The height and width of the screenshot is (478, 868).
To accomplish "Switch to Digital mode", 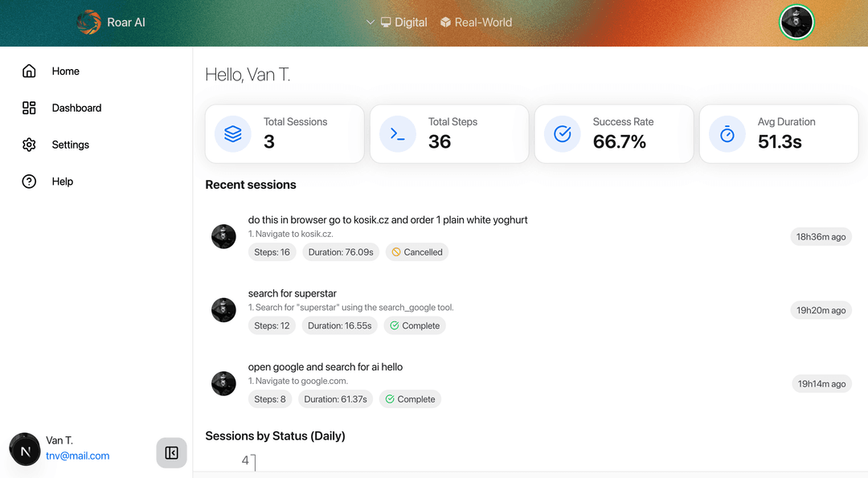I will (x=404, y=22).
